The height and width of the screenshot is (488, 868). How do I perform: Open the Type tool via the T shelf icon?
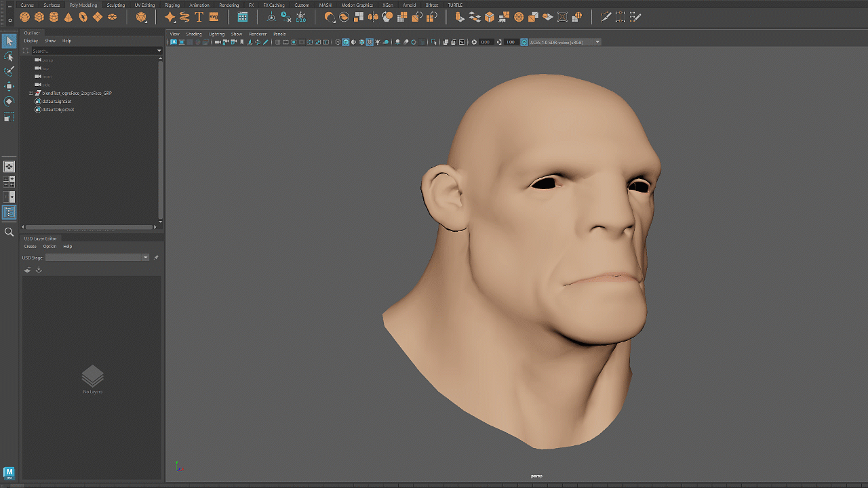pos(199,17)
